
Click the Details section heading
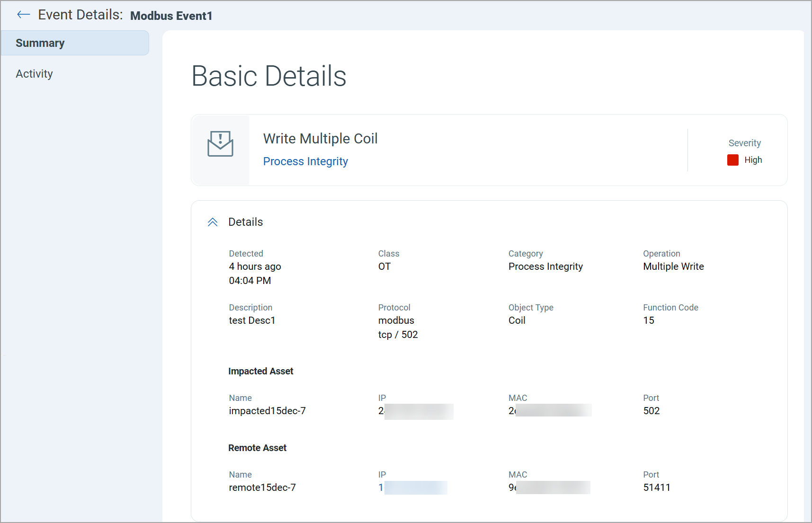[x=245, y=222]
